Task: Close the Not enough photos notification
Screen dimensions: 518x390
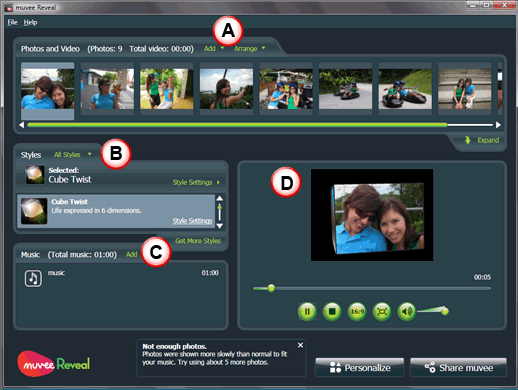Action: click(x=300, y=345)
